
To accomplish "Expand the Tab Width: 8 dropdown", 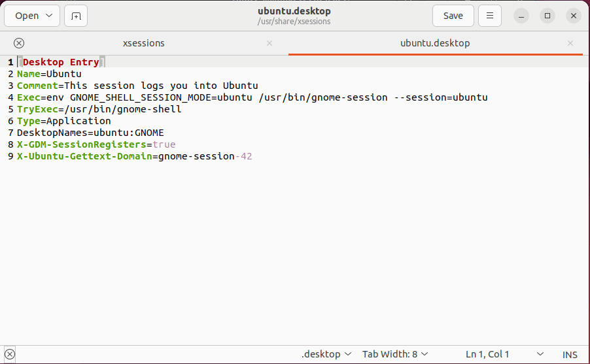I will [395, 354].
